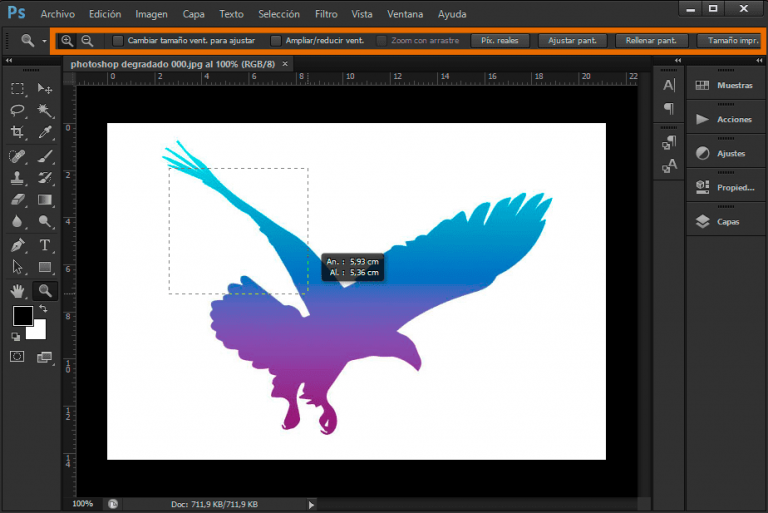Image resolution: width=768 pixels, height=513 pixels.
Task: Click the black foreground color swatch
Action: [x=21, y=315]
